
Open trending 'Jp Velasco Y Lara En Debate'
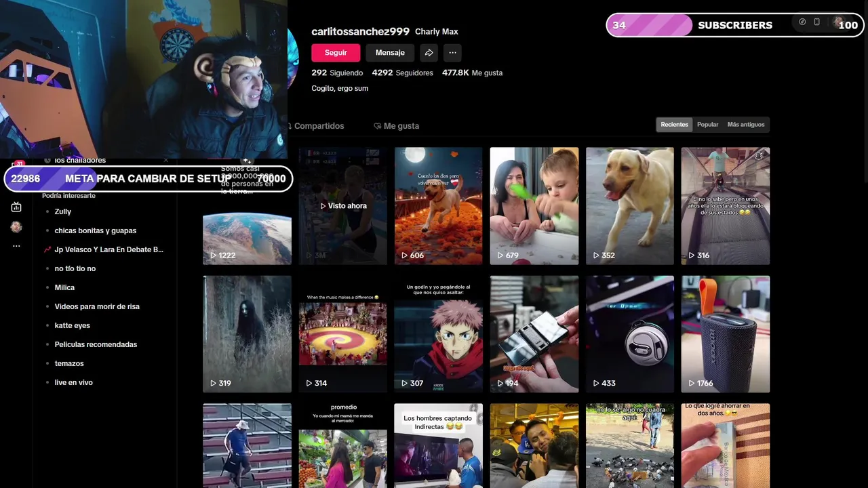tap(108, 249)
